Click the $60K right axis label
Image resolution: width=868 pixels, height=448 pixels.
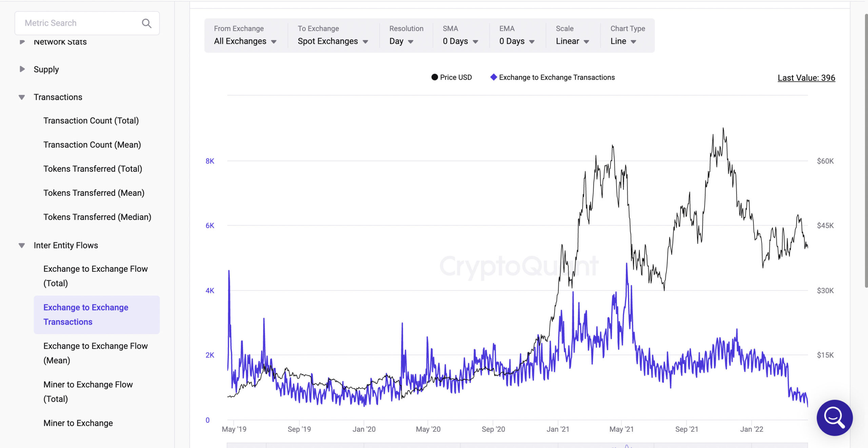[x=825, y=161]
